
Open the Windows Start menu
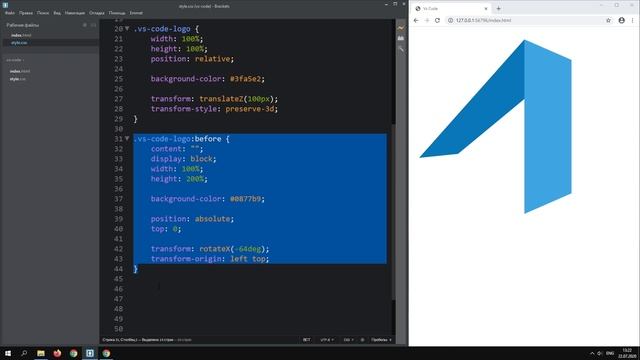(8, 353)
